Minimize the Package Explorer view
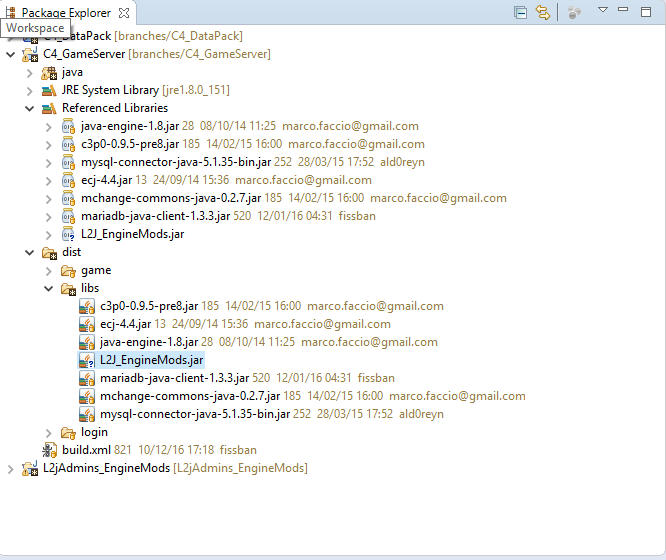Screen dimensions: 666x560 pyautogui.click(x=623, y=9)
